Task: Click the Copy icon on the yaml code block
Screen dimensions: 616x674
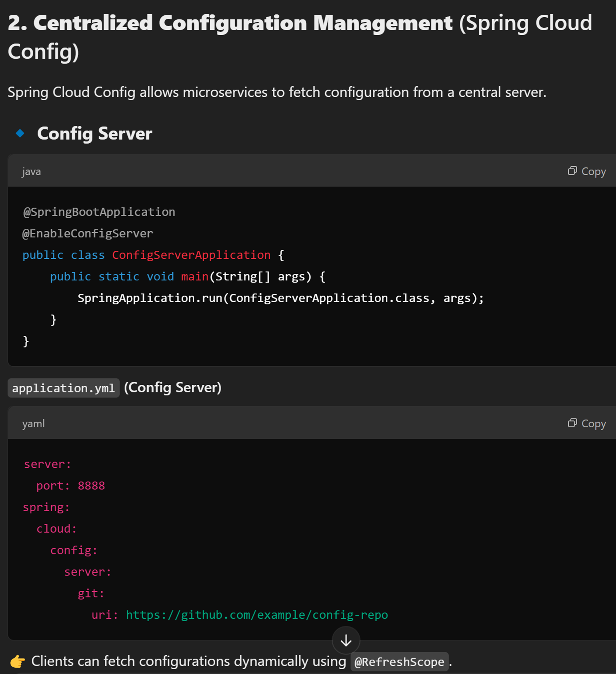Action: 572,423
